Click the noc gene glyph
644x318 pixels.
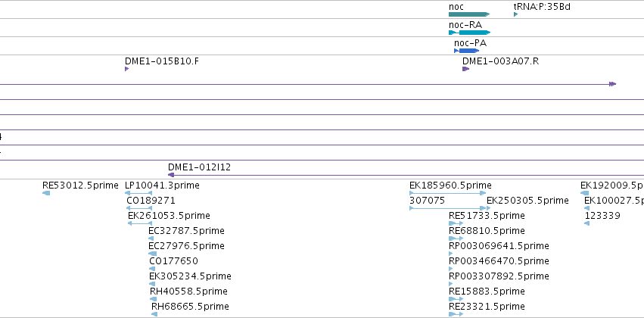pos(469,14)
